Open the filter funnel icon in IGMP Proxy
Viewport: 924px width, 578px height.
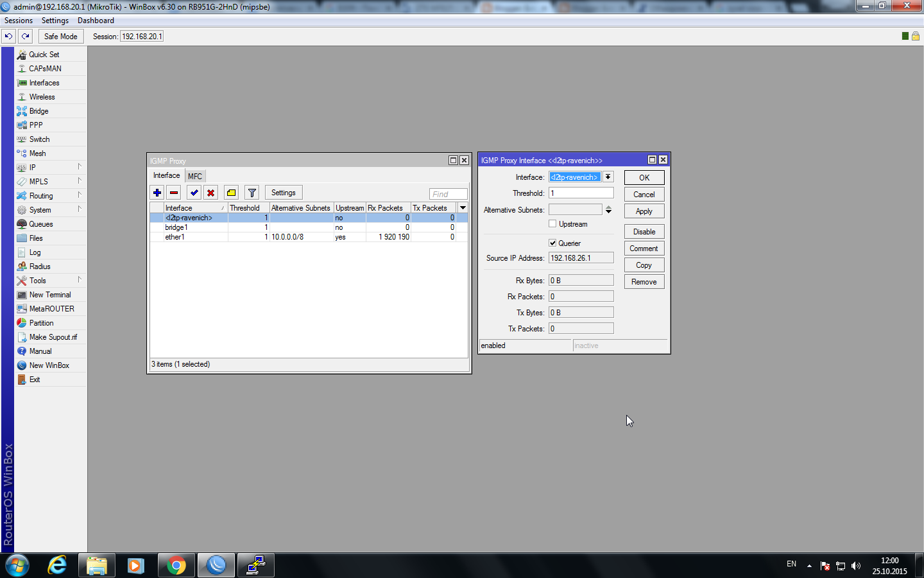click(x=252, y=193)
